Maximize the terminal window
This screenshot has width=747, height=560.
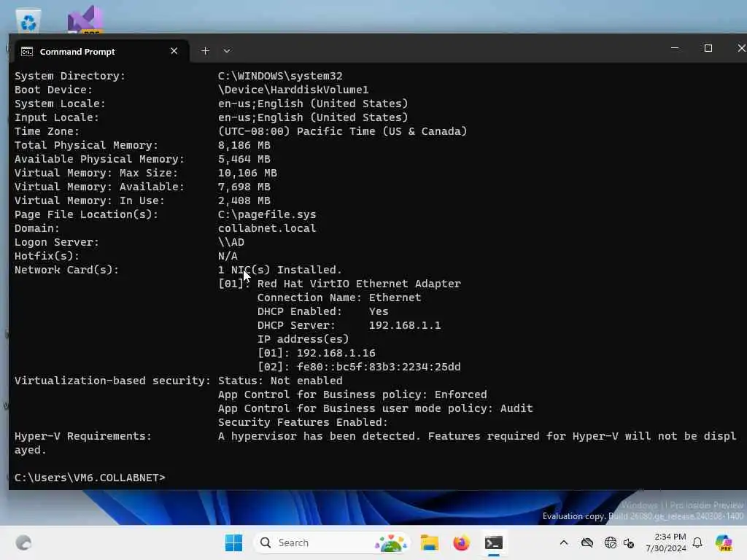coord(708,48)
